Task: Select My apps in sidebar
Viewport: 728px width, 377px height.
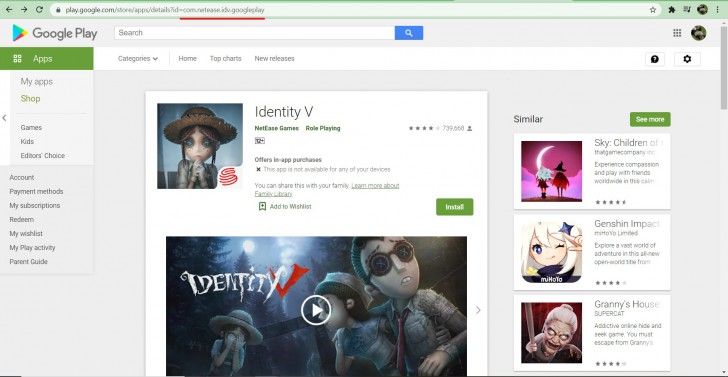Action: [37, 81]
